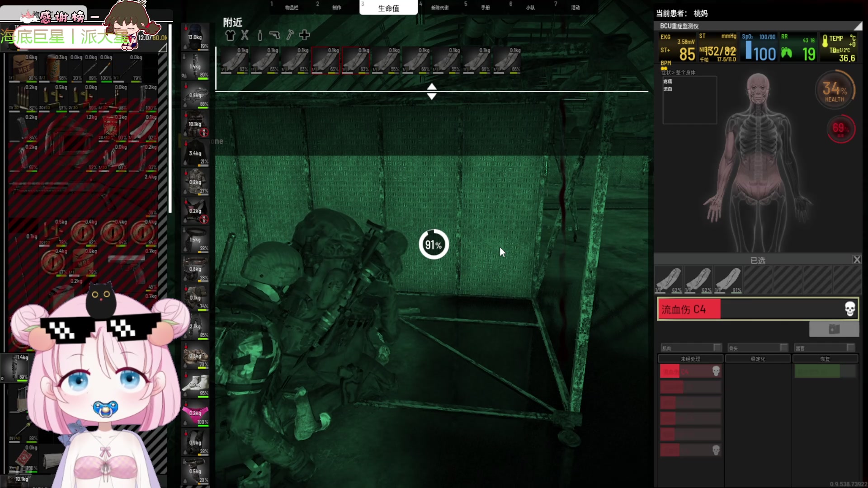The height and width of the screenshot is (488, 868).
Task: Open the 手册 manual tab
Action: click(x=485, y=8)
